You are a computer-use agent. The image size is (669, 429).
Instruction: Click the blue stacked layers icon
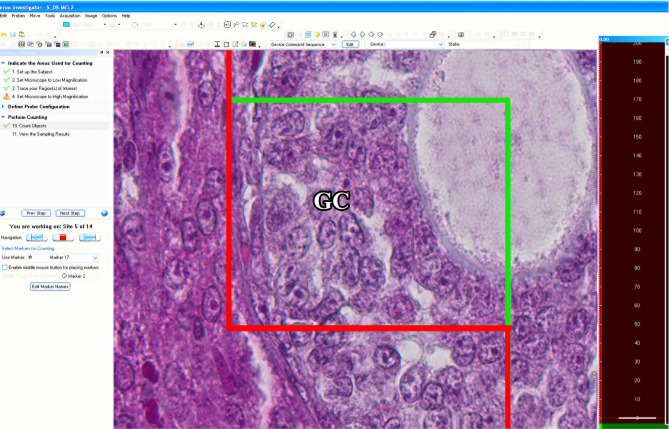coord(308,35)
